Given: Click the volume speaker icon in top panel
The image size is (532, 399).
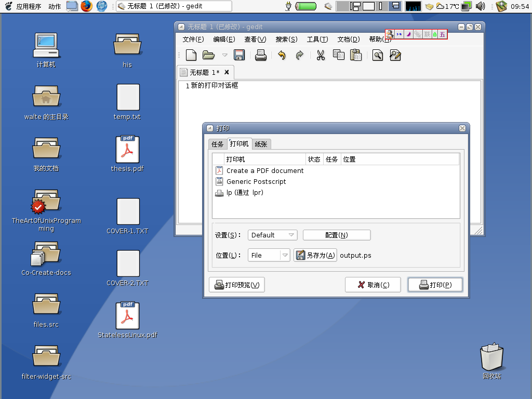Looking at the screenshot, I should 480,6.
